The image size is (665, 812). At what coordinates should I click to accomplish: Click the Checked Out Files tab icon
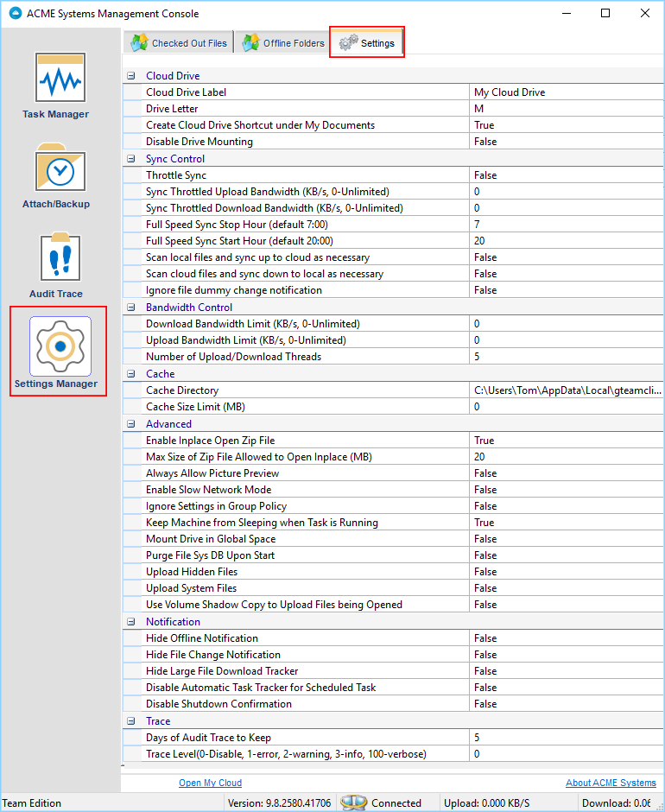click(x=139, y=43)
